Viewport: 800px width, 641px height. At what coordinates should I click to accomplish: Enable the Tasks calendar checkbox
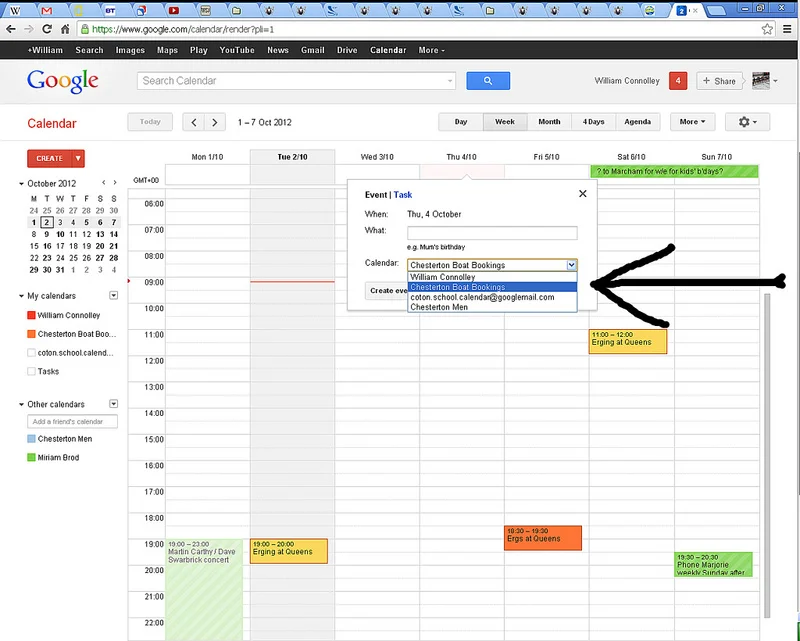pos(31,372)
